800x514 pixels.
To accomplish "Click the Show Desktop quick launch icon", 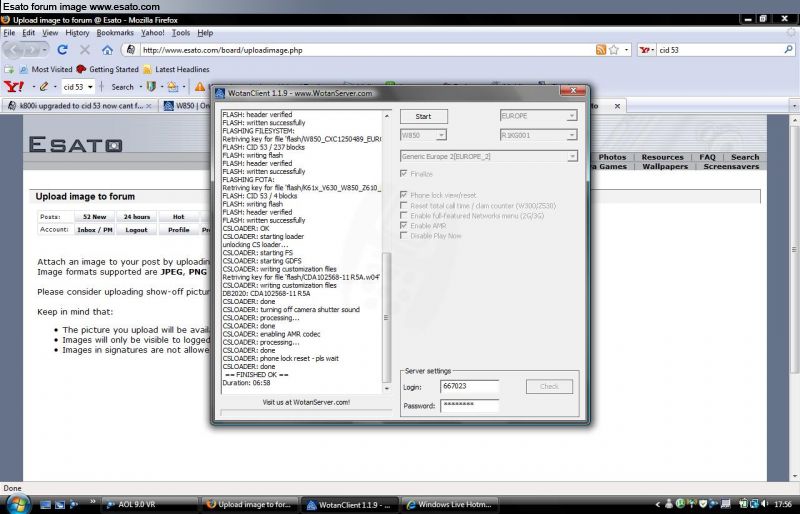I will (x=45, y=504).
